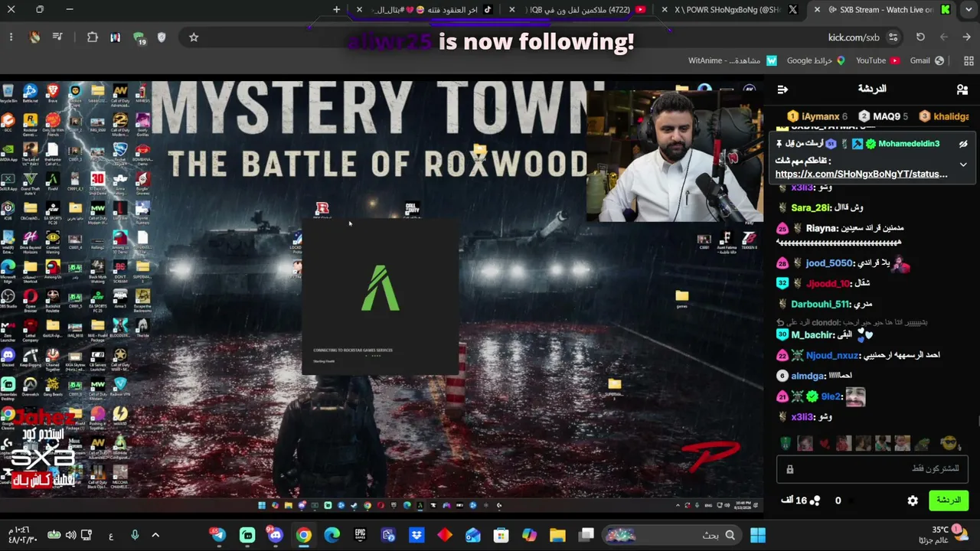Open jood_5050 chat username
The image size is (980, 551).
click(829, 263)
